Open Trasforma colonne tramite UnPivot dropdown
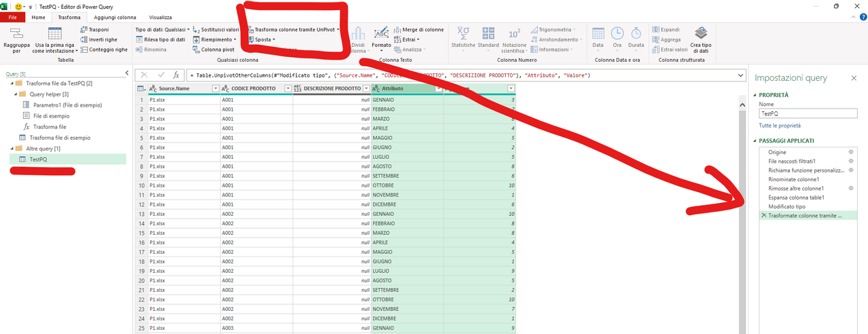This screenshot has height=334, width=868. (x=293, y=30)
